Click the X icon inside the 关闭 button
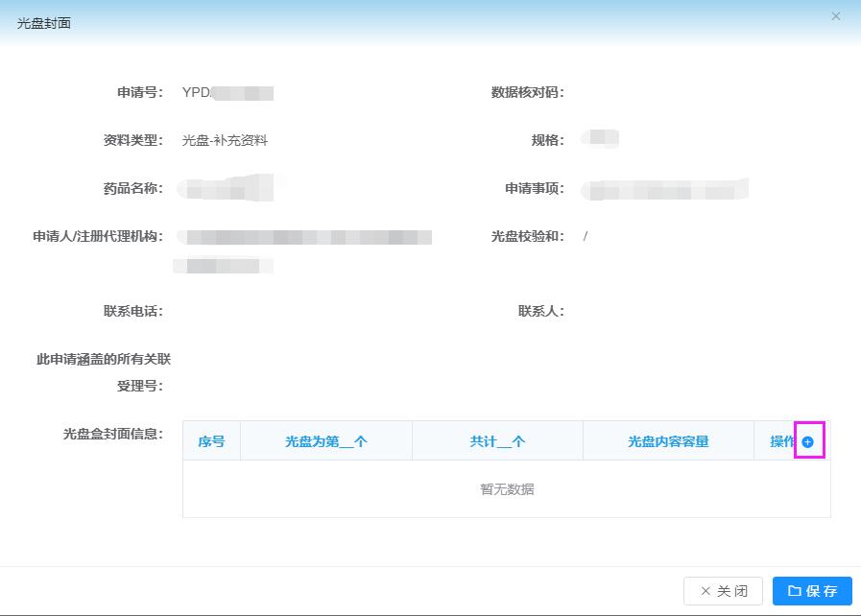The height and width of the screenshot is (616, 861). (x=708, y=590)
